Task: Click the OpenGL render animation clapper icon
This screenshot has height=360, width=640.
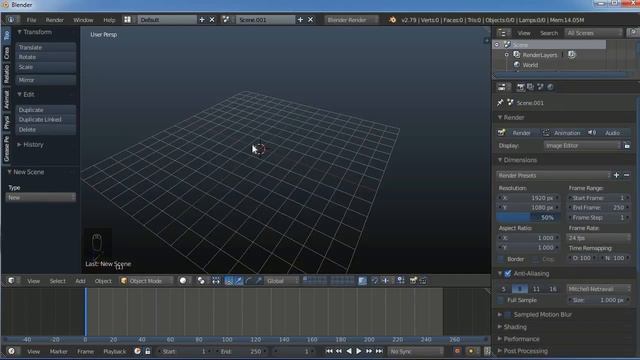Action: click(x=423, y=281)
